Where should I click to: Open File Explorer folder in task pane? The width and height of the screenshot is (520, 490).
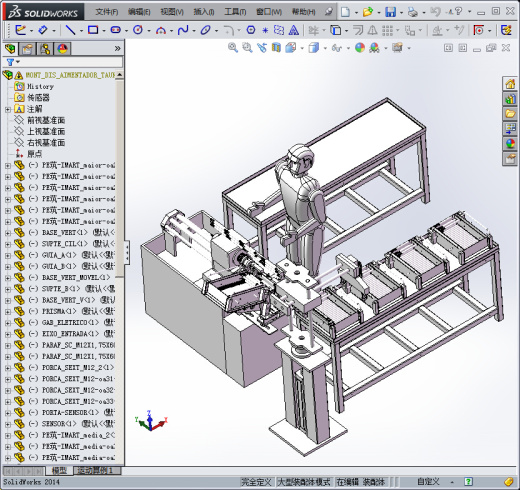coord(510,114)
